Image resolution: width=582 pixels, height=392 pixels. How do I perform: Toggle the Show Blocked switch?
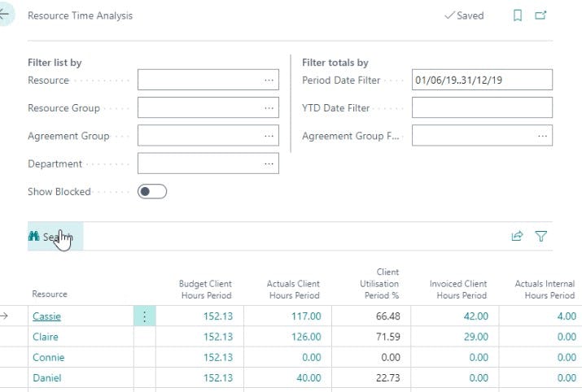[152, 192]
